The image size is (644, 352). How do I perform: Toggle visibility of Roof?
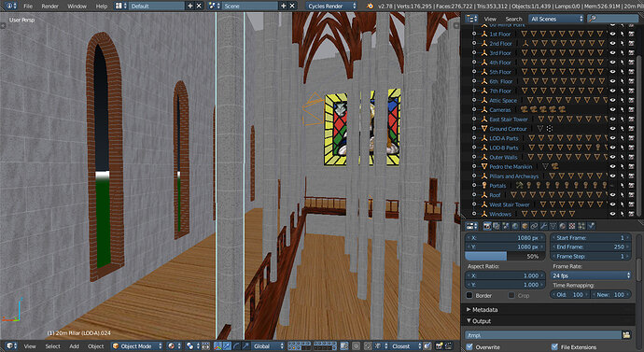click(613, 195)
